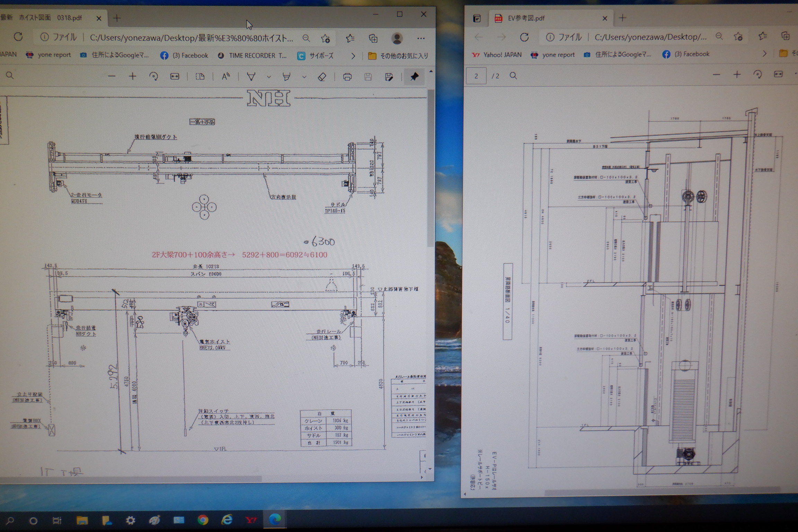Toggle page view in left PDF toolbar
The height and width of the screenshot is (532, 798).
click(200, 77)
